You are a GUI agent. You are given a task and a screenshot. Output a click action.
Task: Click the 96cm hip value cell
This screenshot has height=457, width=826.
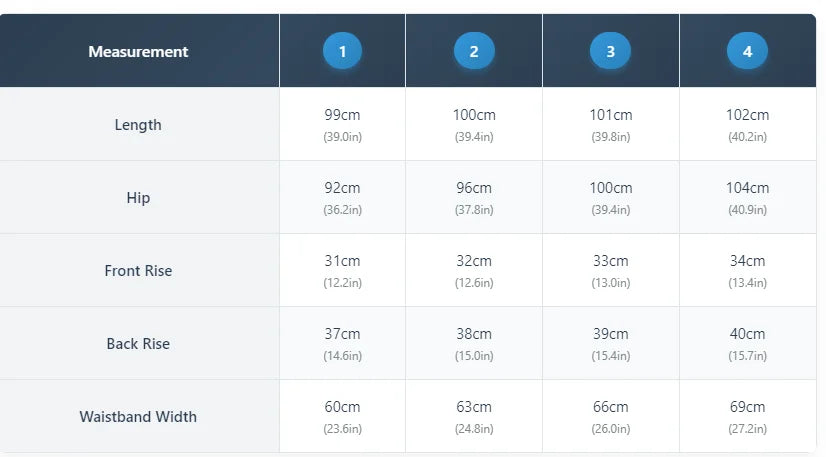(x=474, y=197)
